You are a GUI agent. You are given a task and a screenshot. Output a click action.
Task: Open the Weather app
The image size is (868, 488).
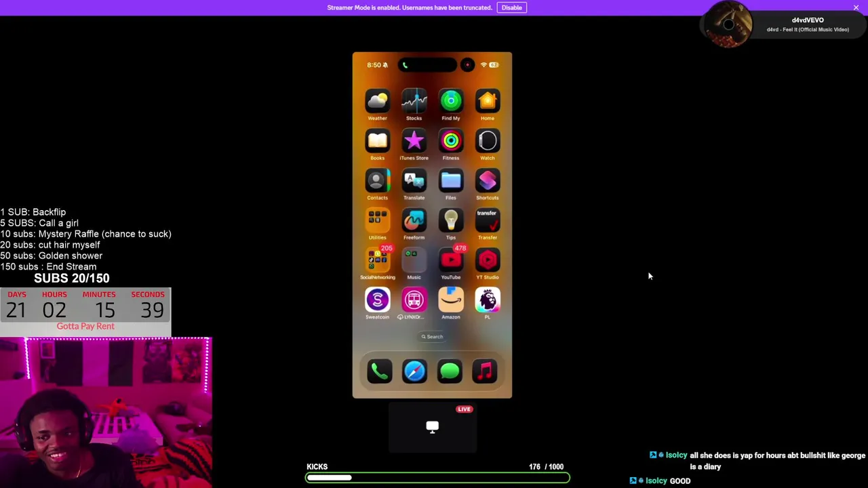click(377, 102)
